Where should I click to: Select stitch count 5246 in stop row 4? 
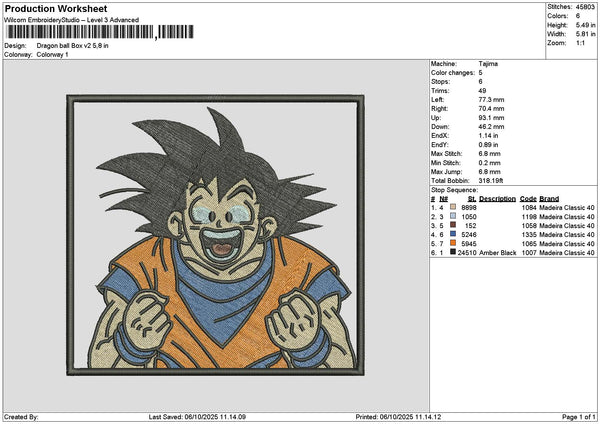pyautogui.click(x=469, y=235)
